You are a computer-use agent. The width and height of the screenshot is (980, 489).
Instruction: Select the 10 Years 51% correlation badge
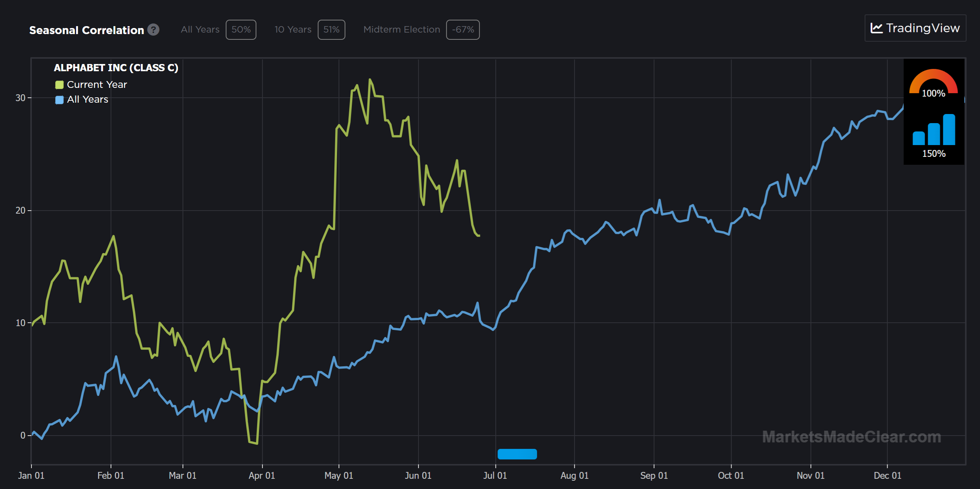point(331,30)
